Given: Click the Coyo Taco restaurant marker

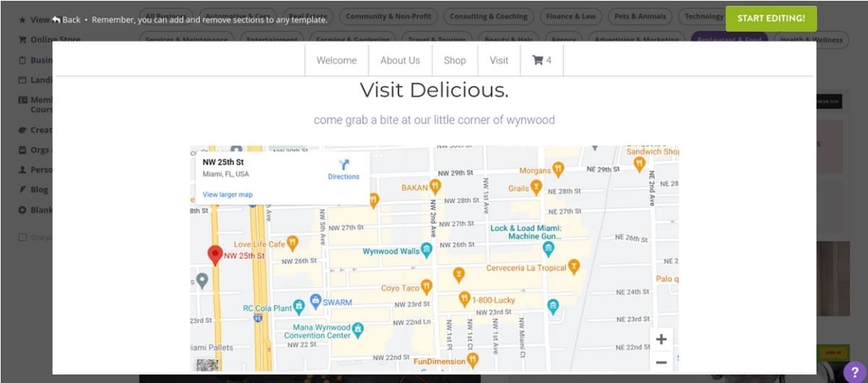Looking at the screenshot, I should pos(427,287).
